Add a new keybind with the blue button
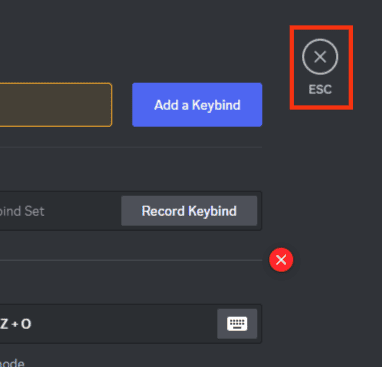 [197, 105]
